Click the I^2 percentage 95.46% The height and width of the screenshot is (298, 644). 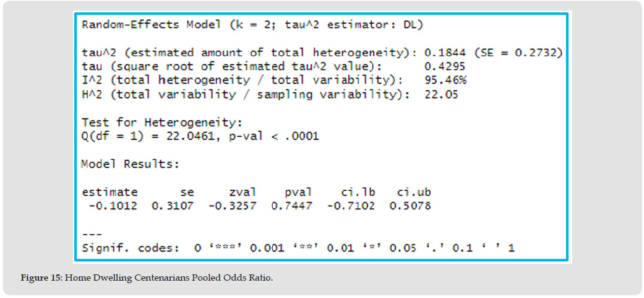[445, 80]
